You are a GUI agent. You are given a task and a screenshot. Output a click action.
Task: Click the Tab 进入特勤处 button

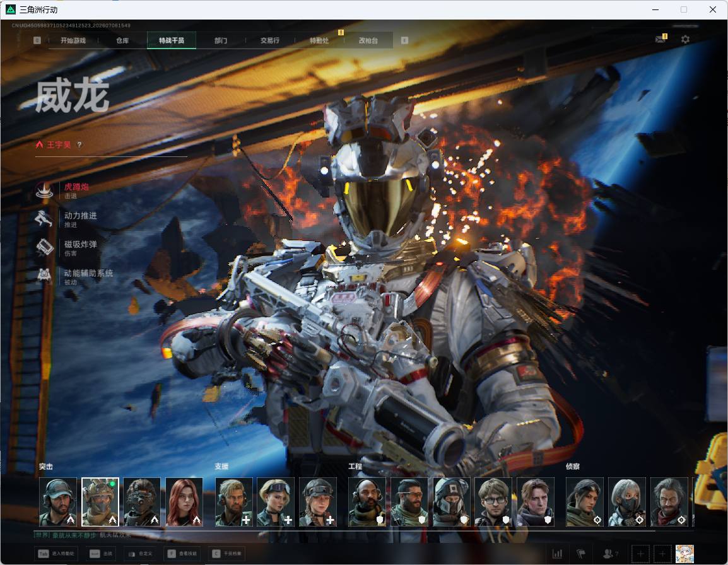(57, 554)
